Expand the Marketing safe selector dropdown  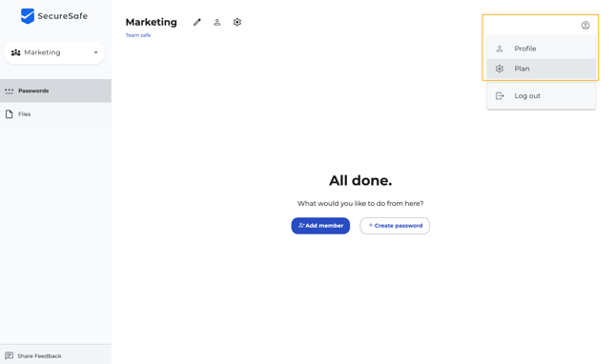point(54,52)
